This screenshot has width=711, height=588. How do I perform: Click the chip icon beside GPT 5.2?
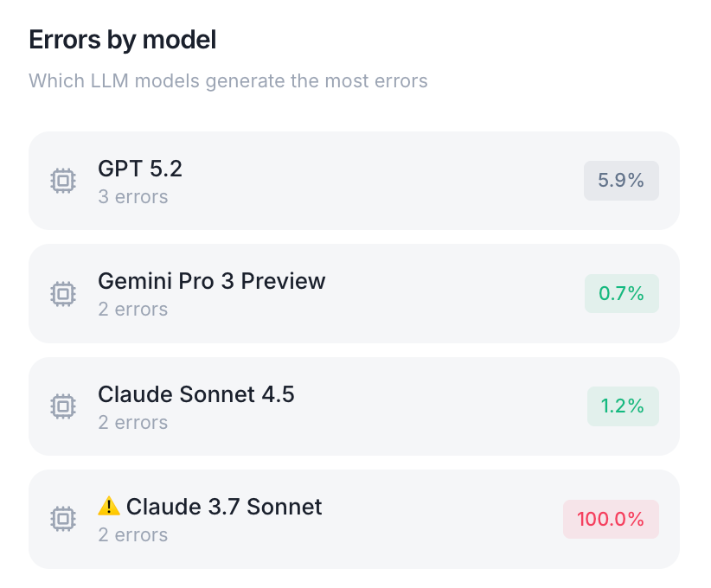tap(62, 181)
